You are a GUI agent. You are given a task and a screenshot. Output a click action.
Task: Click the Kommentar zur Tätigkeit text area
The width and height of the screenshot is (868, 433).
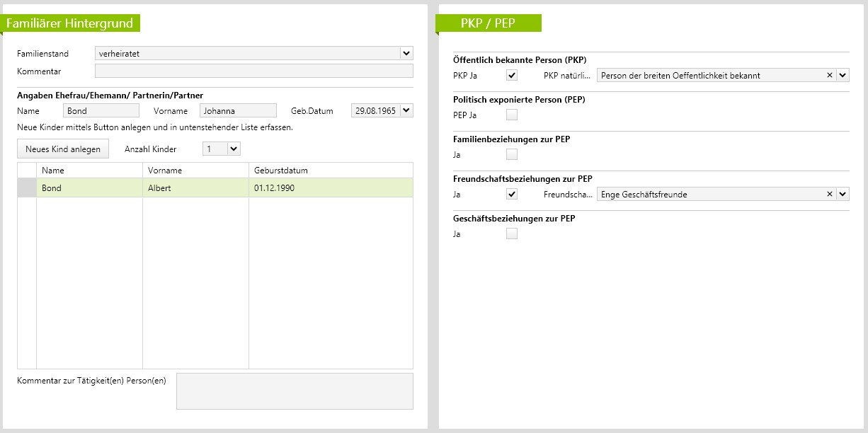coord(294,391)
